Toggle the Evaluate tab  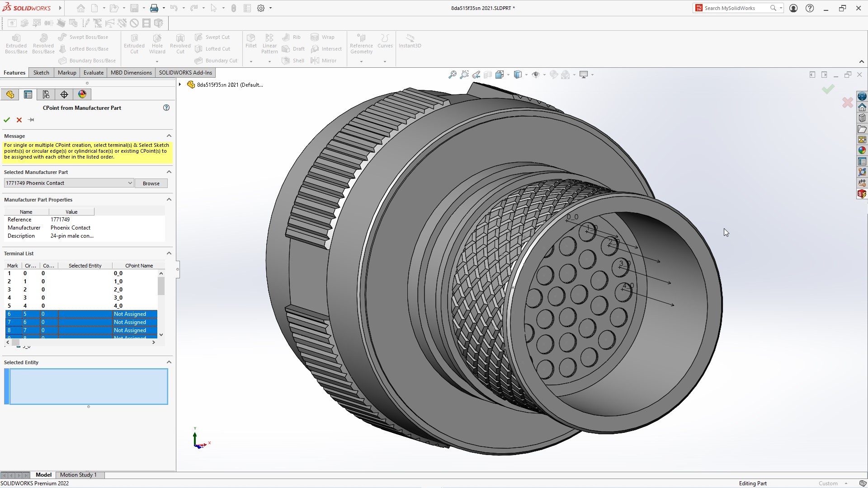click(93, 72)
